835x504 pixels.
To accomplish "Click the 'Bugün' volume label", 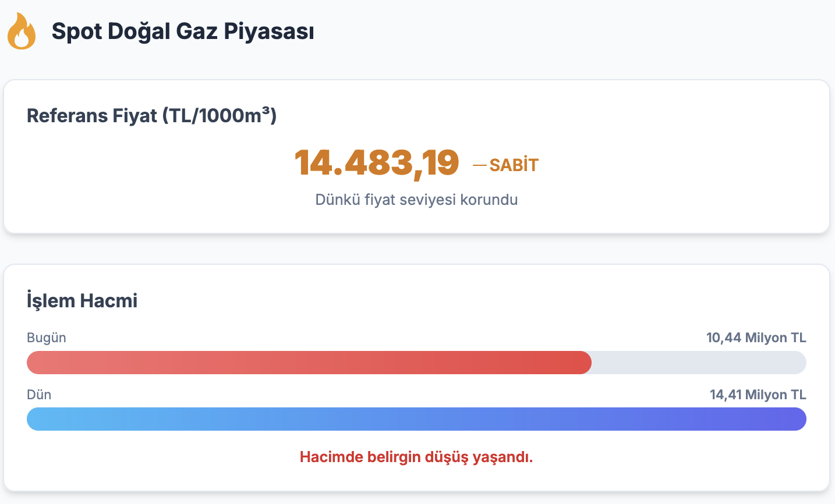I will click(47, 338).
